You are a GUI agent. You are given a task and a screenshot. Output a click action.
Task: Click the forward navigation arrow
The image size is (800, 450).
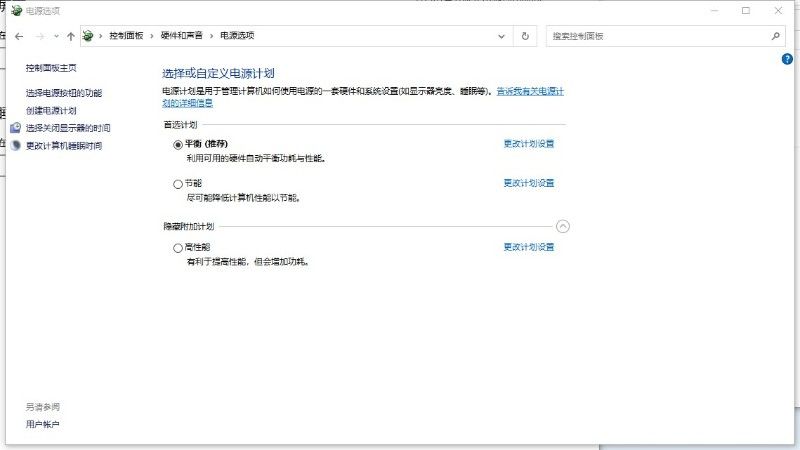tap(40, 36)
